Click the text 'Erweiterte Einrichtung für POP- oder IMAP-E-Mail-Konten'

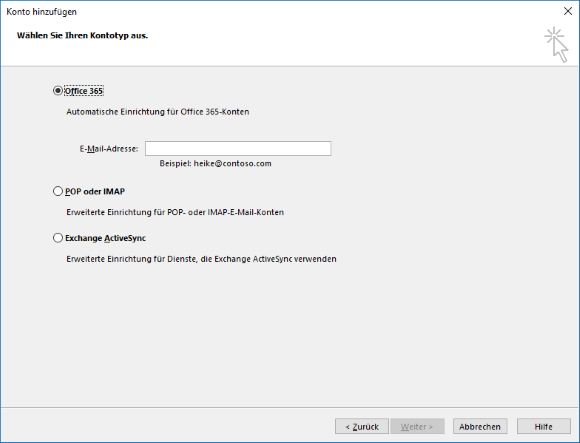pyautogui.click(x=175, y=212)
